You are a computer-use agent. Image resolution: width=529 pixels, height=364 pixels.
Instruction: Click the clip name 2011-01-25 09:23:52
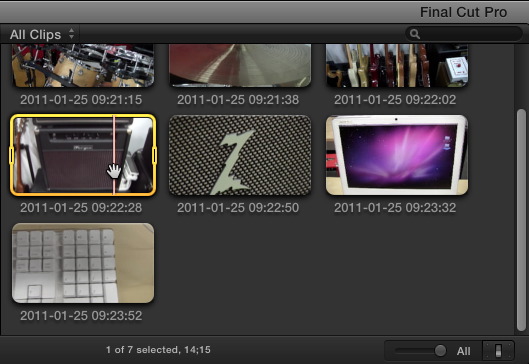pos(81,316)
